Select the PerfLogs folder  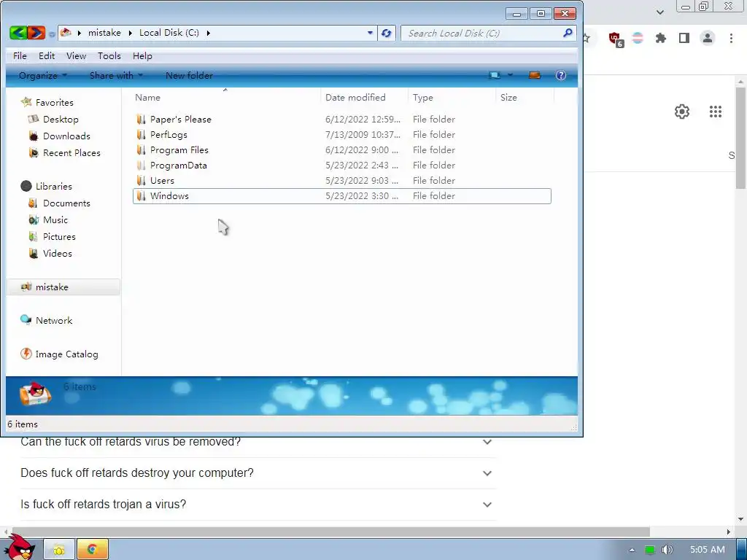[x=342, y=134]
